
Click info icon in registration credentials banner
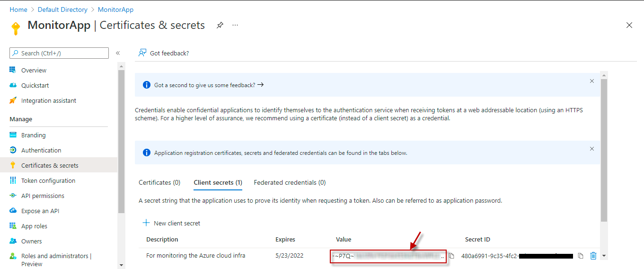146,153
